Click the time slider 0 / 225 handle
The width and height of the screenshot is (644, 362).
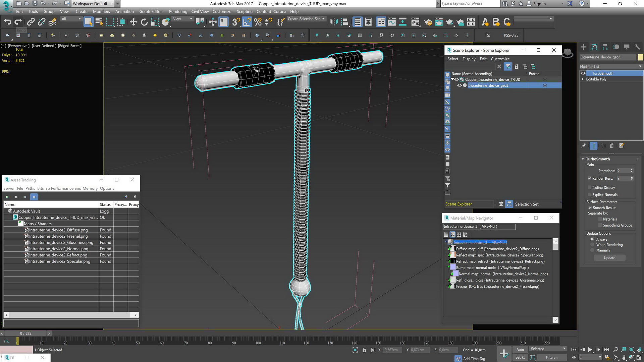26,334
